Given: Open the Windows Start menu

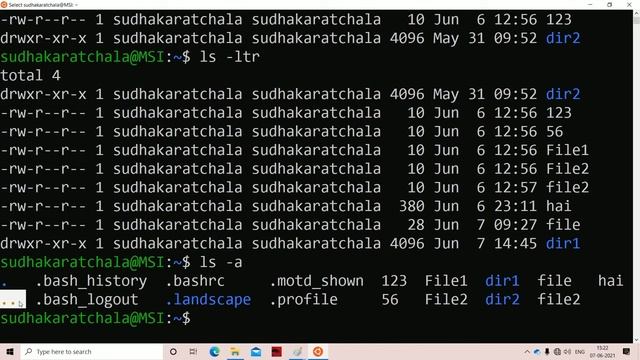Looking at the screenshot, I should tap(10, 351).
